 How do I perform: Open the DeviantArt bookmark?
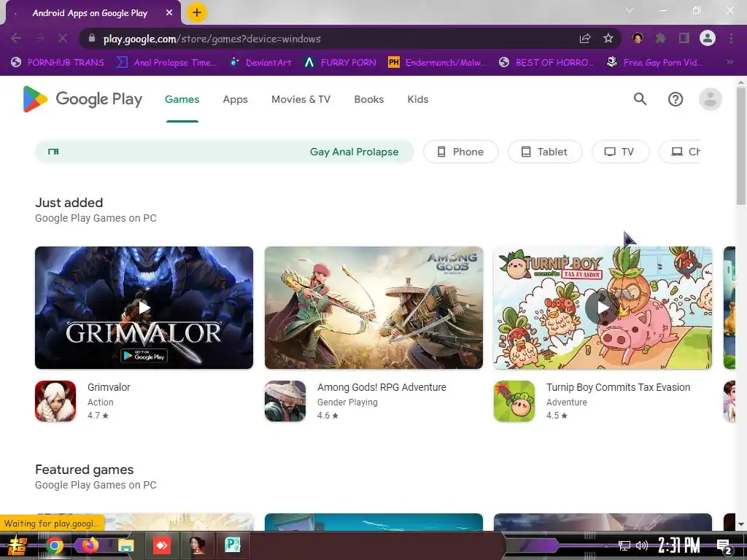(x=260, y=62)
